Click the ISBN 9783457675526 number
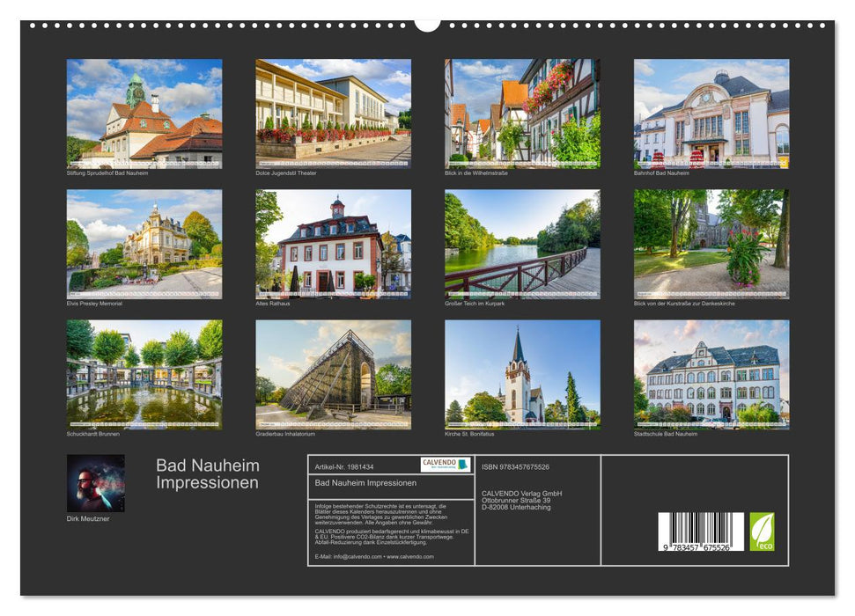The height and width of the screenshot is (616, 855). tap(516, 467)
